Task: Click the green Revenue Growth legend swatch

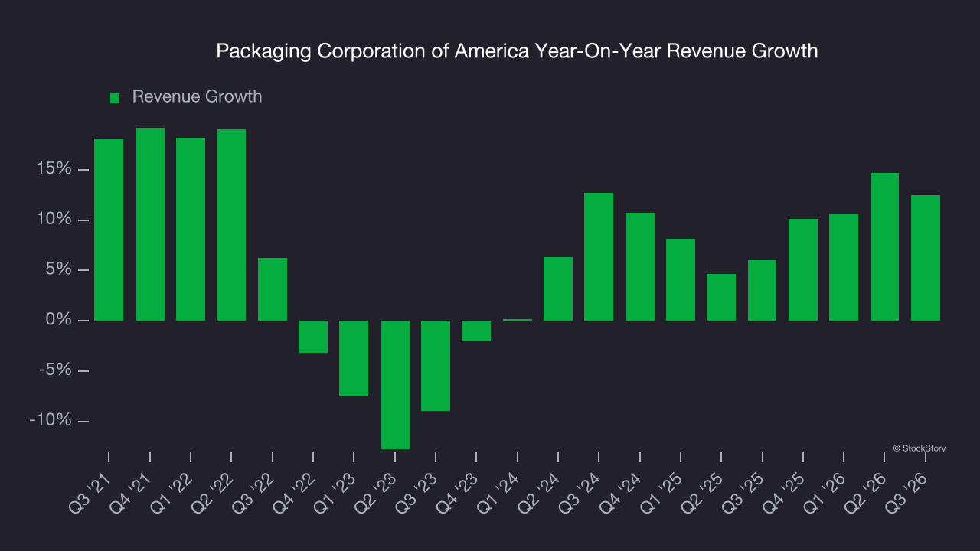Action: coord(115,98)
